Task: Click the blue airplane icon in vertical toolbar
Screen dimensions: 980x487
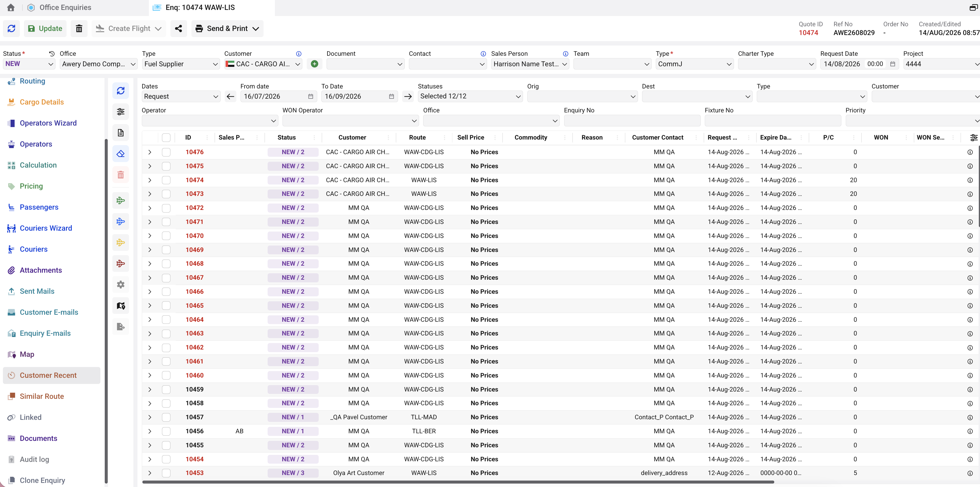Action: point(121,221)
